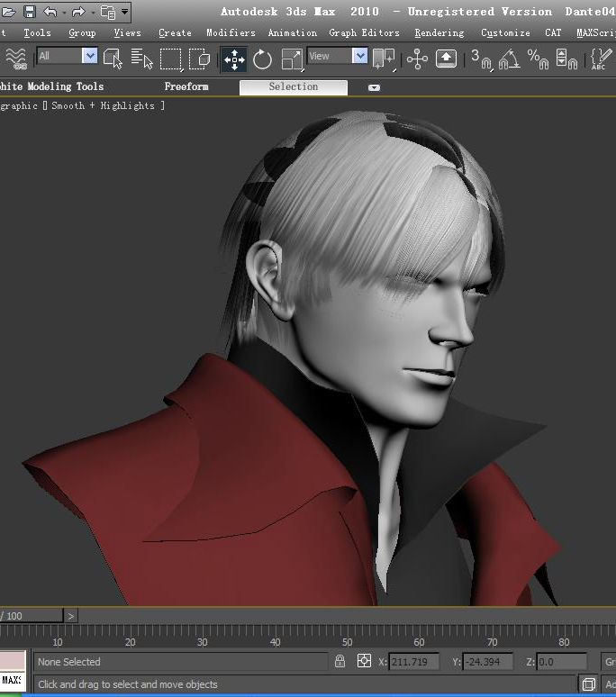Activate the Select and Scale tool
The width and height of the screenshot is (616, 697).
(293, 59)
